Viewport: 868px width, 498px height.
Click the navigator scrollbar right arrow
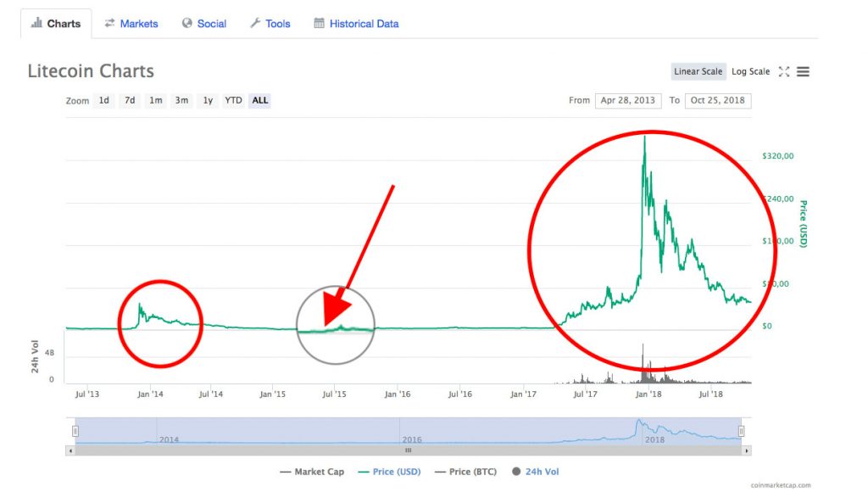(x=746, y=450)
